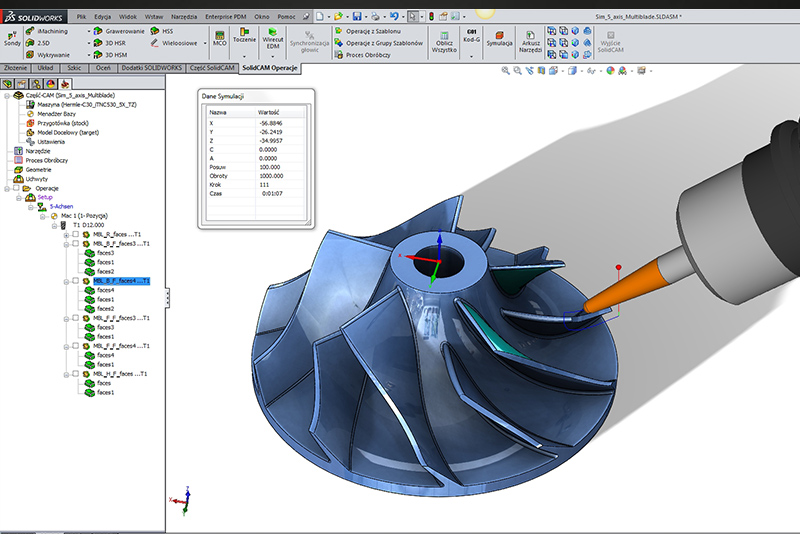The height and width of the screenshot is (534, 800).
Task: Open the Plik menu
Action: click(x=81, y=16)
